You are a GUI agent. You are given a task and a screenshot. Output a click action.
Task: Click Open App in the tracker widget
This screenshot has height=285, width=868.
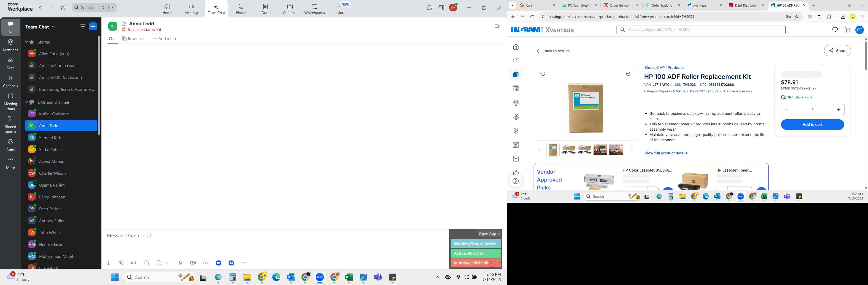click(x=489, y=234)
